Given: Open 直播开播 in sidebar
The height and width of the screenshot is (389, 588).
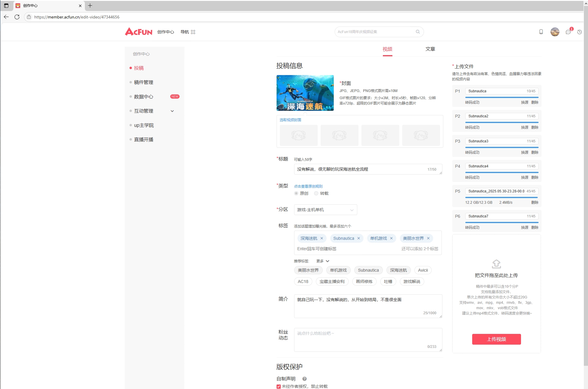Looking at the screenshot, I should click(x=144, y=139).
